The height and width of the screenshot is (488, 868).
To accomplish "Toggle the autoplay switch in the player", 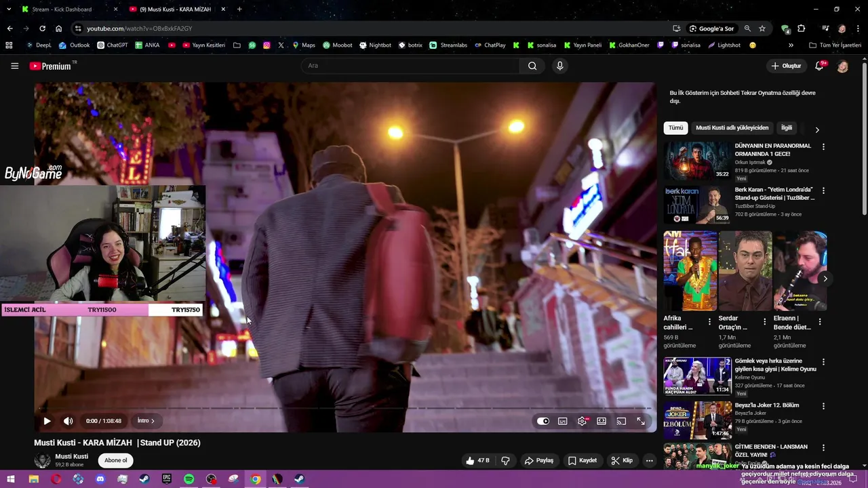I will 543,421.
